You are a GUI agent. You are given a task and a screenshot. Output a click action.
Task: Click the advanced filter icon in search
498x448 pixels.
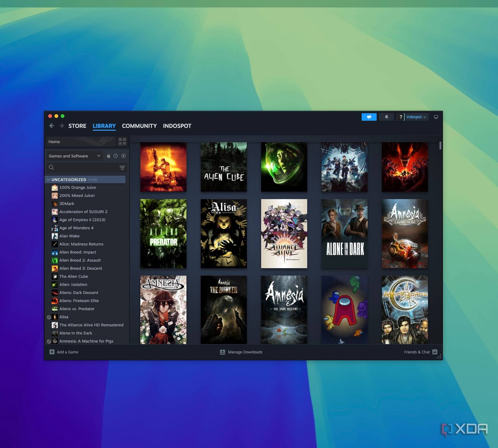coord(122,168)
